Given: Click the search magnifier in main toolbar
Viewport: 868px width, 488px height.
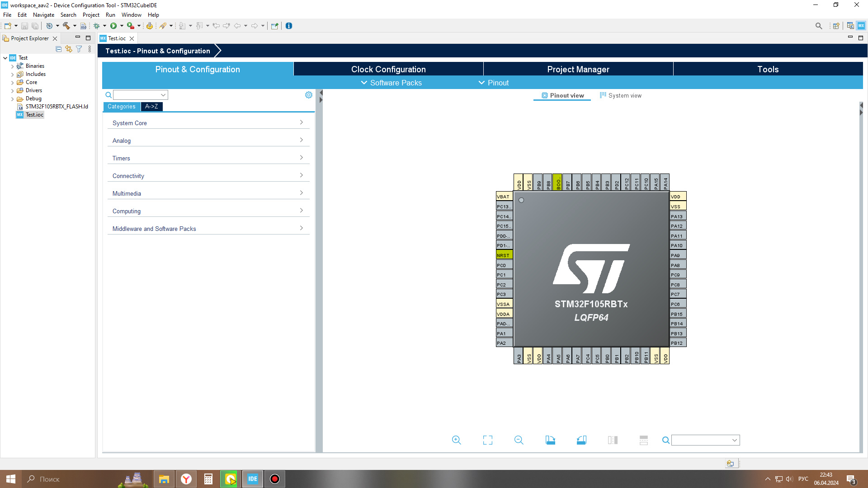Looking at the screenshot, I should tap(819, 26).
